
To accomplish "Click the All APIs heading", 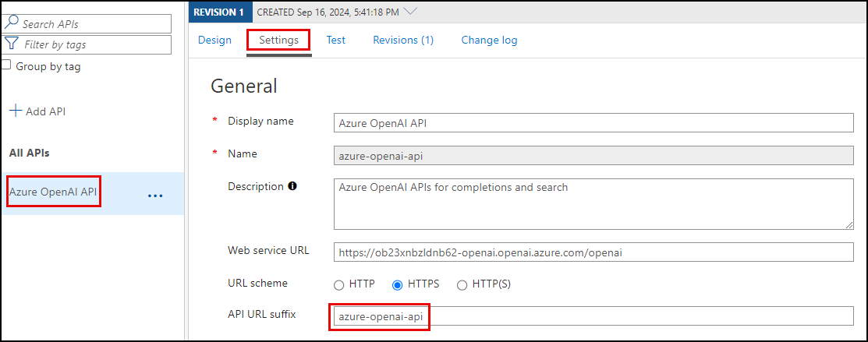I will coord(30,153).
